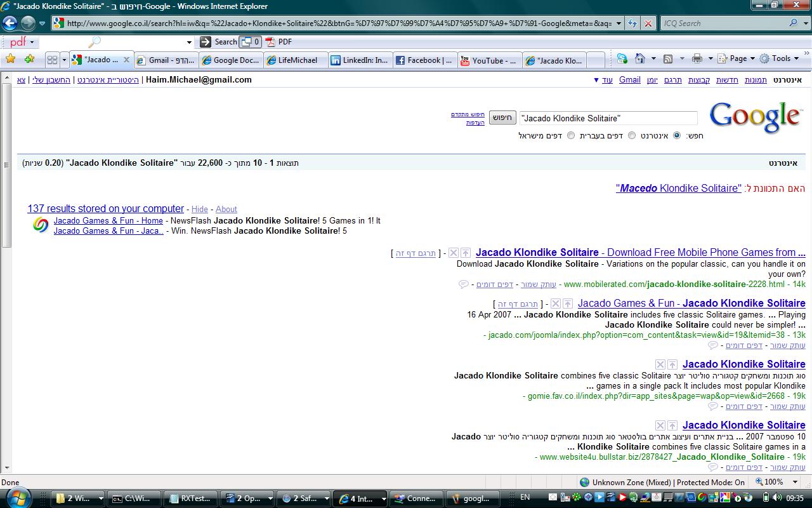This screenshot has height=508, width=812.
Task: Open the pdf toolbar logo dropdown
Action: tap(22, 42)
